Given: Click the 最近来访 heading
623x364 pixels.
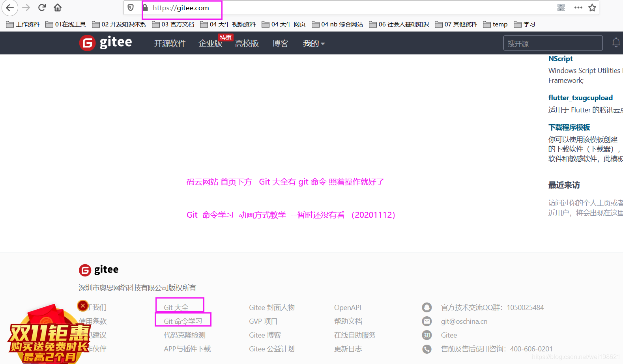Looking at the screenshot, I should point(564,185).
